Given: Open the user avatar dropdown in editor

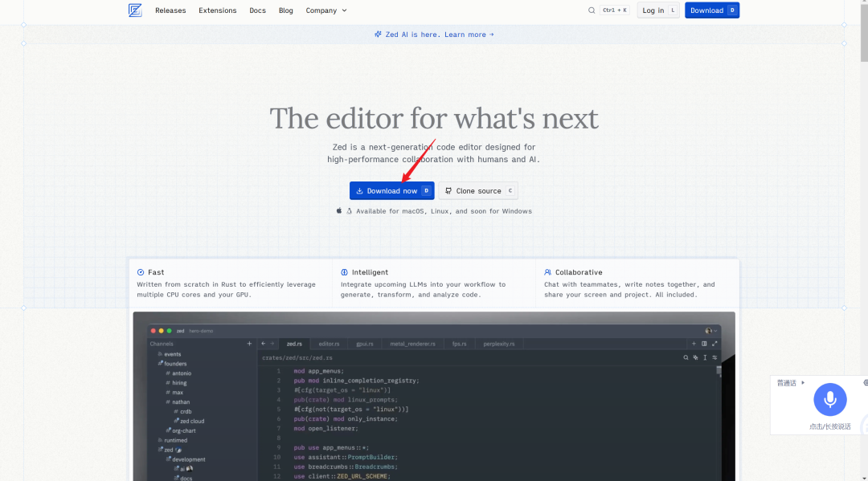Looking at the screenshot, I should (710, 331).
